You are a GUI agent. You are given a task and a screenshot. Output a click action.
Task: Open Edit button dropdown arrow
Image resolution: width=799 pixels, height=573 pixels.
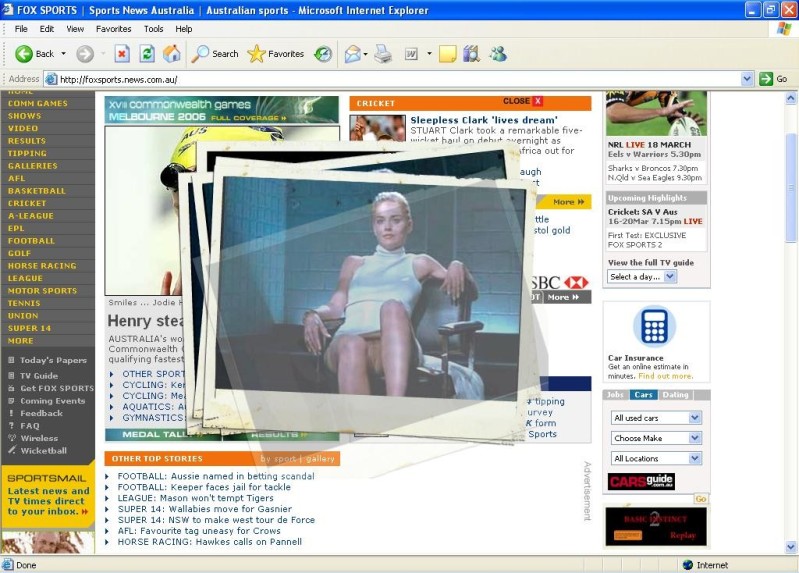tap(429, 54)
